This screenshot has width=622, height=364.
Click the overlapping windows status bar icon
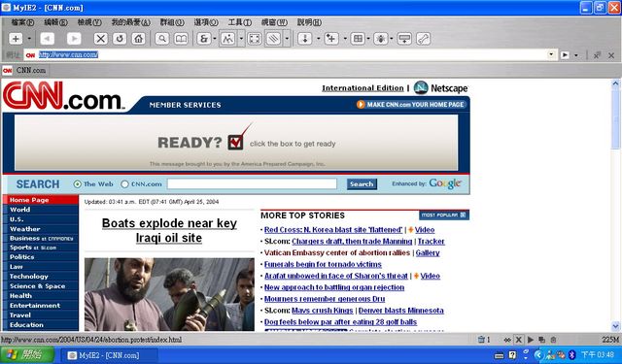point(541,340)
